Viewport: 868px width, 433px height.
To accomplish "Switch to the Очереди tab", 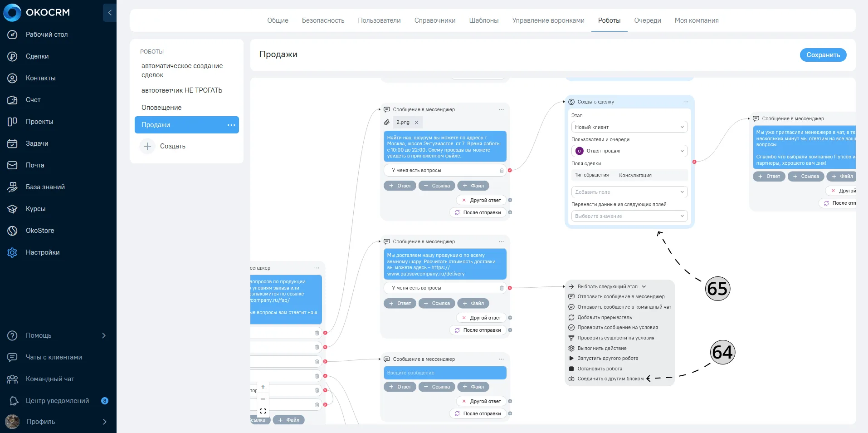I will 648,20.
